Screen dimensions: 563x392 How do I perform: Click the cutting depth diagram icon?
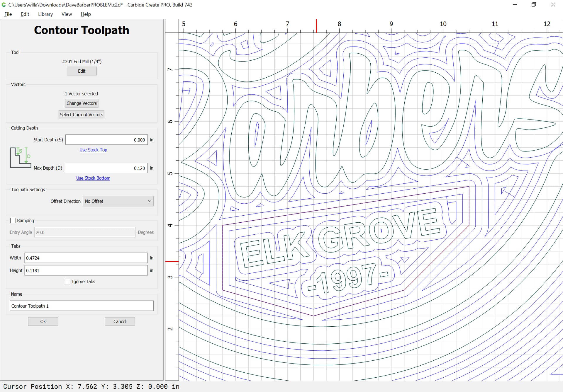point(21,157)
